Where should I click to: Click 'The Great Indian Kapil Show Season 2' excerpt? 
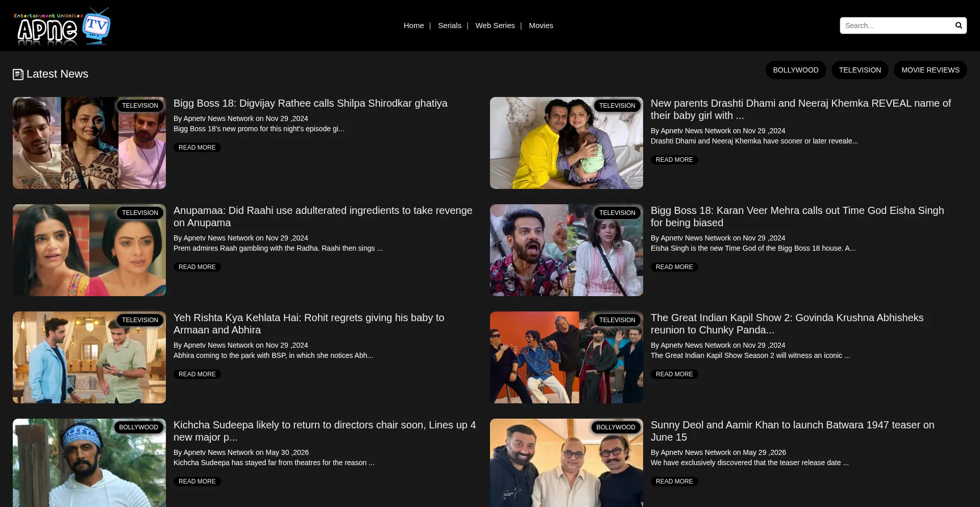point(750,355)
